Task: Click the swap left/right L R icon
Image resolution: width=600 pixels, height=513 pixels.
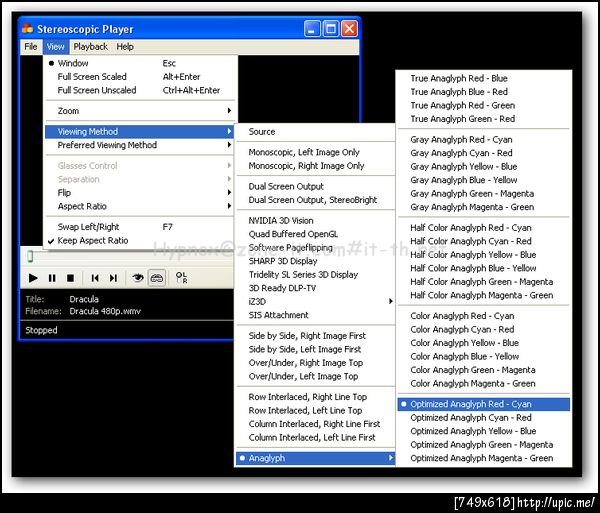Action: pyautogui.click(x=181, y=278)
